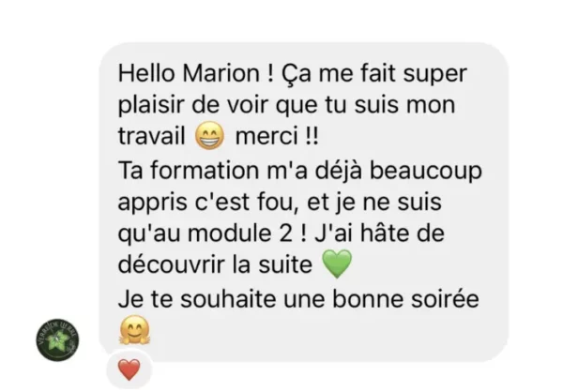Click the red heart reaction badge
Image resolution: width=563 pixels, height=392 pixels.
(129, 369)
